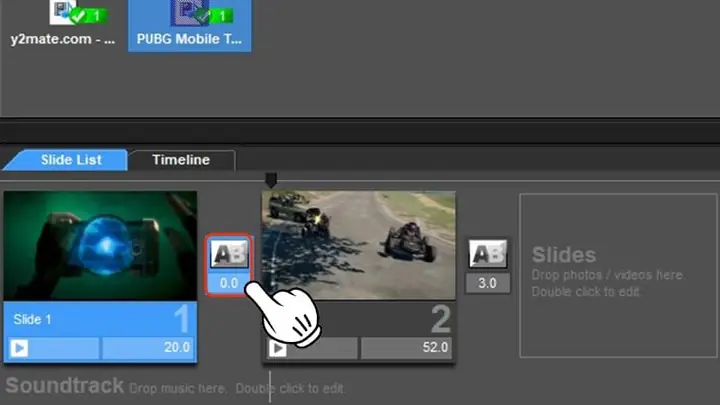Select the y2mate.com file in file list
The image size is (720, 405).
[63, 24]
